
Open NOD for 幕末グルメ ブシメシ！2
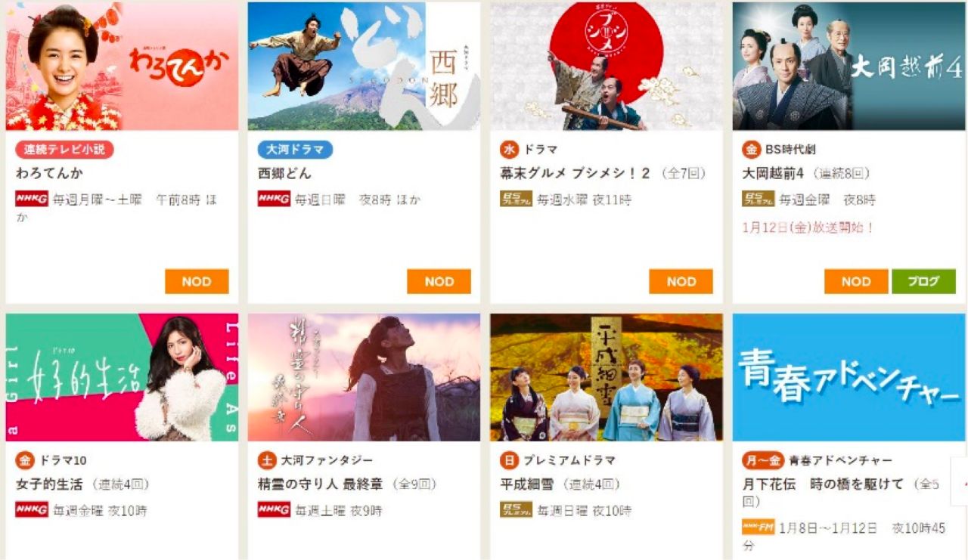point(681,281)
